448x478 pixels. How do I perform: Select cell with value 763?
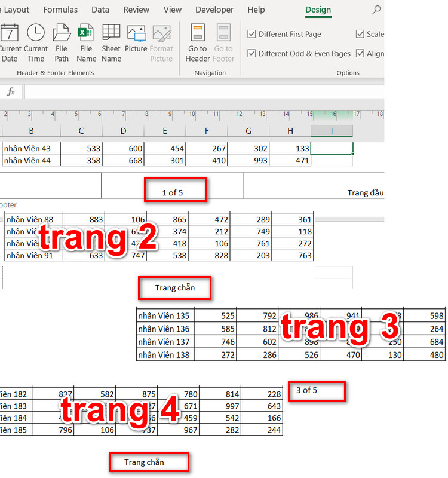[x=293, y=255]
